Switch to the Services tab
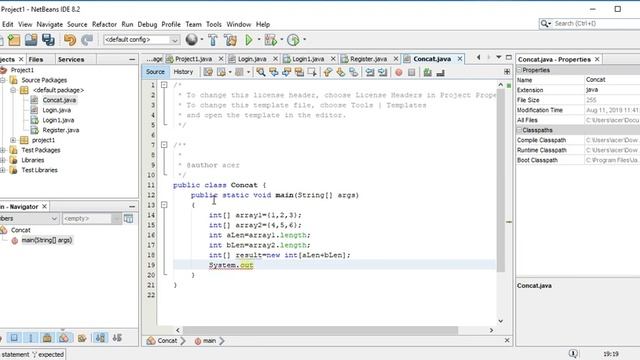 (x=71, y=60)
